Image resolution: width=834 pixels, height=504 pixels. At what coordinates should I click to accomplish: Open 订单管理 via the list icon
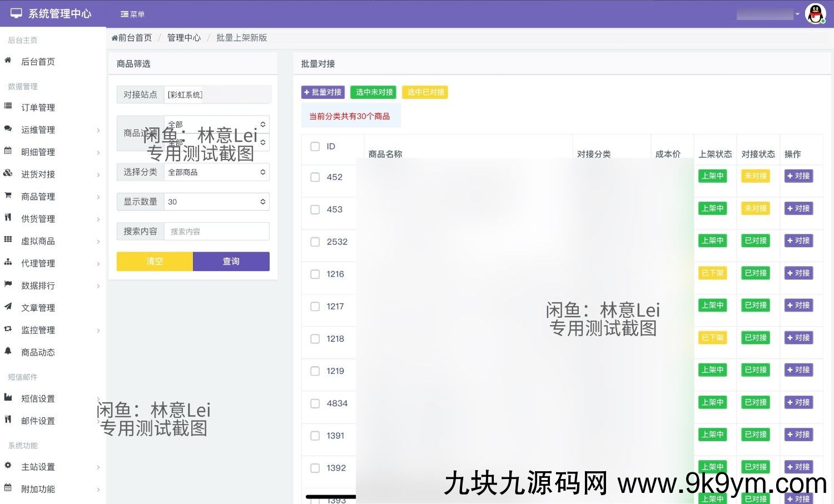[x=8, y=107]
